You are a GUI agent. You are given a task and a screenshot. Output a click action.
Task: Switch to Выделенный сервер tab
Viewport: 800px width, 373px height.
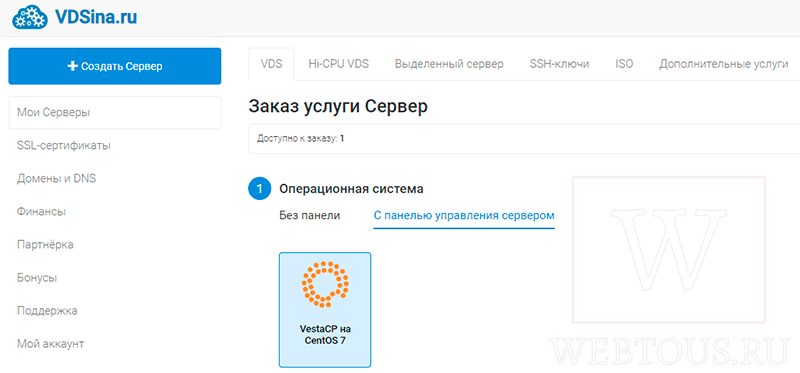tap(449, 64)
